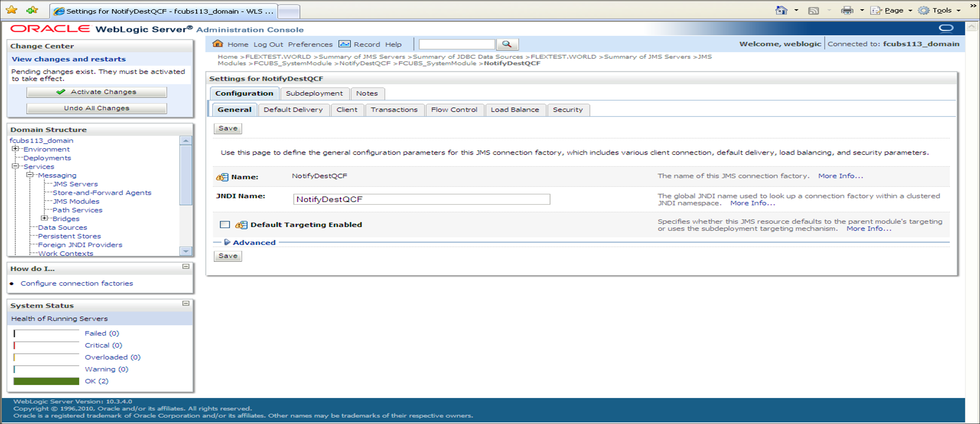Screen dimensions: 980x424
Task: Click the printer icon in browser toolbar
Action: [847, 11]
